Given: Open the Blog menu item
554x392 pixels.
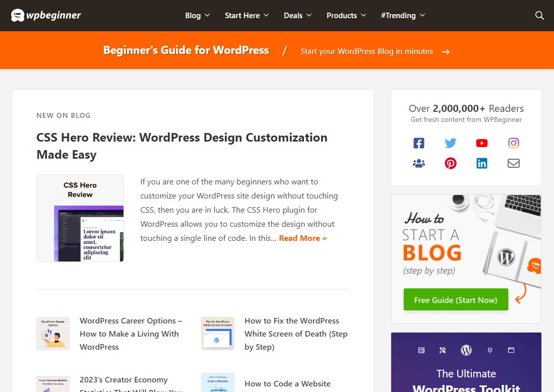Looking at the screenshot, I should (x=193, y=16).
